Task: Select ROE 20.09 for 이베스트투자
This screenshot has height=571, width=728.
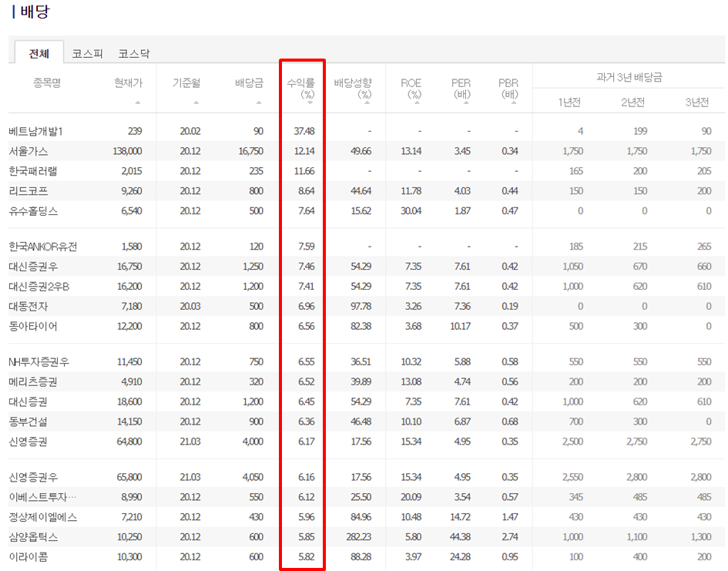Action: click(411, 497)
